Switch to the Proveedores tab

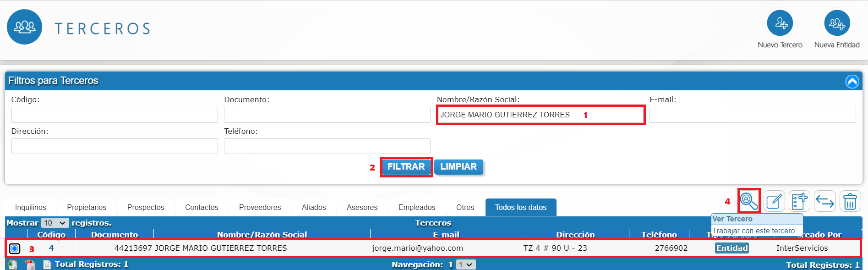tap(260, 207)
